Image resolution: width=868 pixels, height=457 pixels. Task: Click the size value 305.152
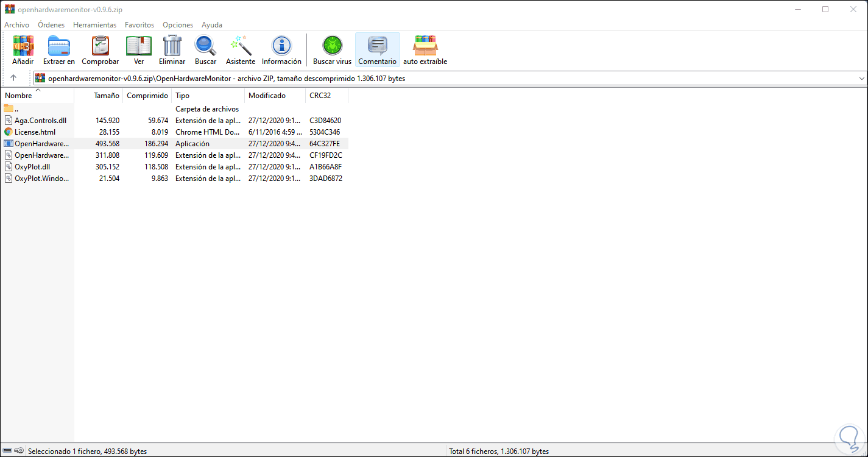point(107,167)
